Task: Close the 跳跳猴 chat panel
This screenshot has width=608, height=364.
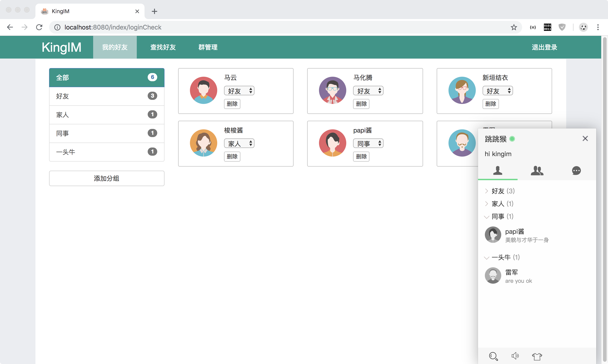Action: pyautogui.click(x=585, y=139)
